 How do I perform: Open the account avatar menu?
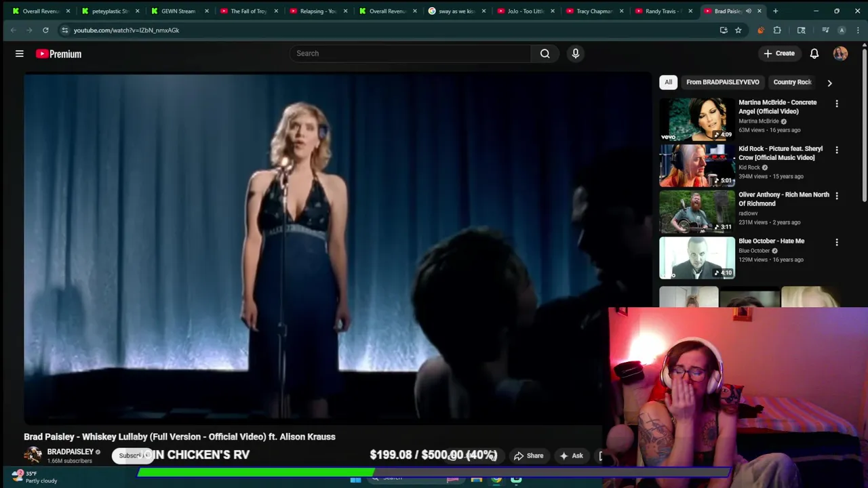840,54
